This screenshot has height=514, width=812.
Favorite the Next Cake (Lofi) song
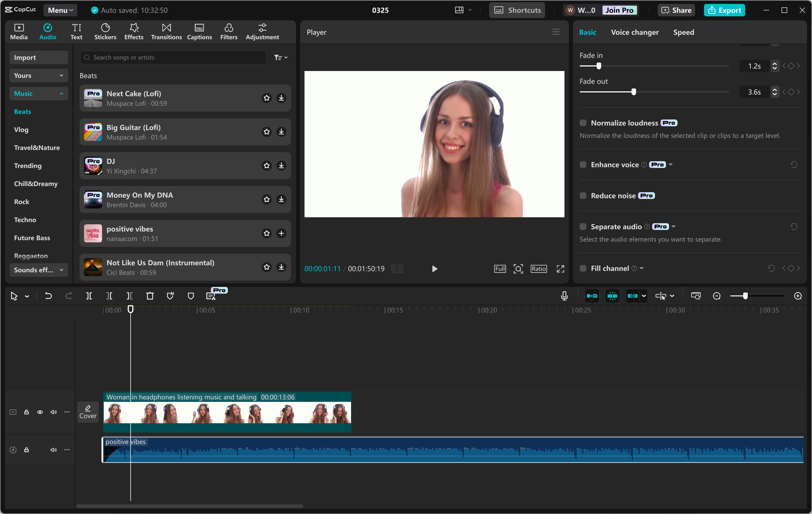point(267,98)
